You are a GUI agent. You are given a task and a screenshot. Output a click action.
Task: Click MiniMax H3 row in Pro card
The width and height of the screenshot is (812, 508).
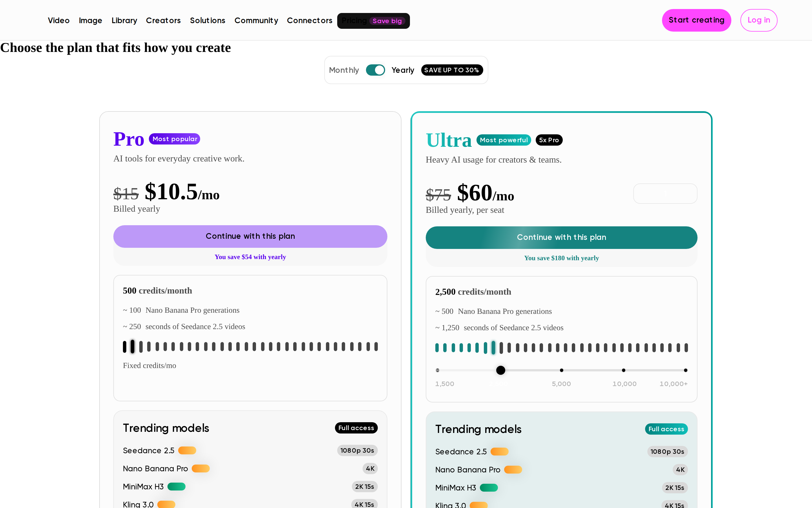250,487
